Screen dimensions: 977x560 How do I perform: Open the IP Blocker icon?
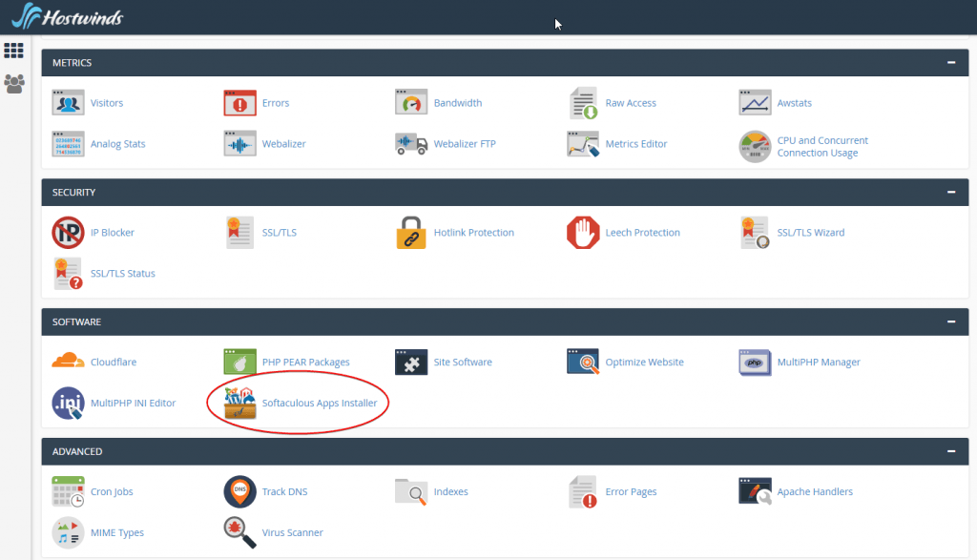pyautogui.click(x=68, y=233)
